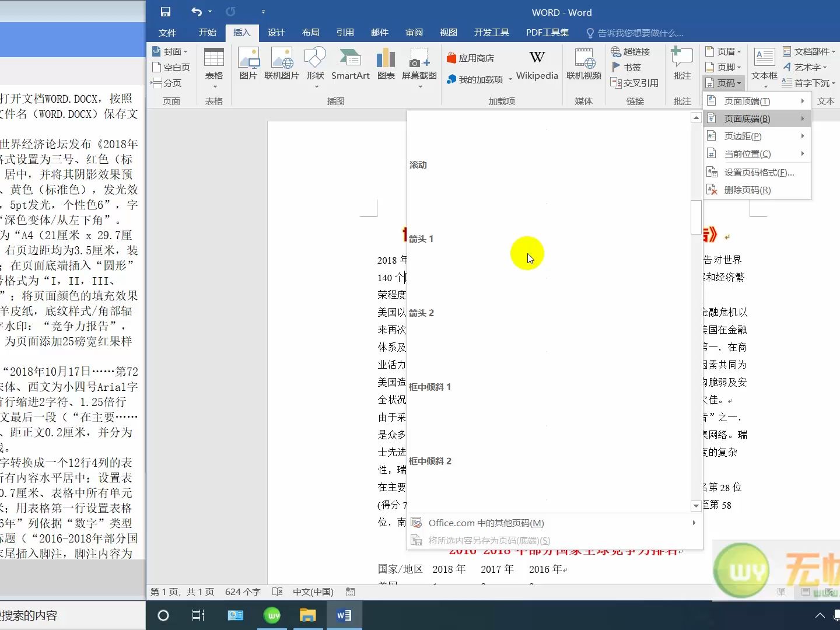Click the gallery scroll down arrow
840x630 pixels.
[x=696, y=506]
